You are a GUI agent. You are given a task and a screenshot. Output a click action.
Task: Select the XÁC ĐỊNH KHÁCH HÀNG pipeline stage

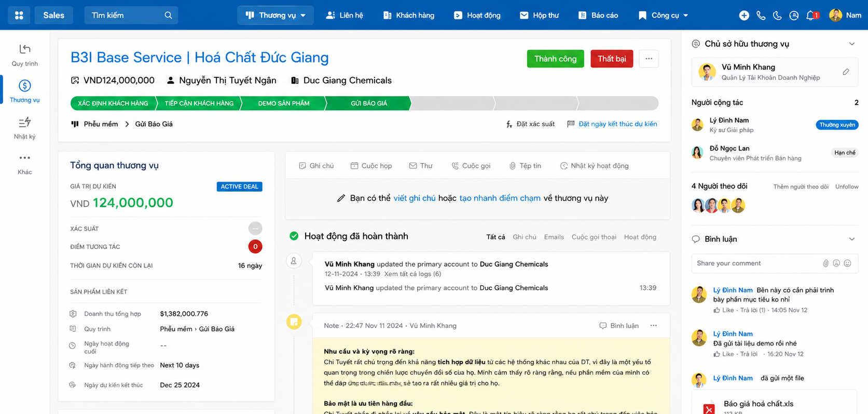point(113,103)
